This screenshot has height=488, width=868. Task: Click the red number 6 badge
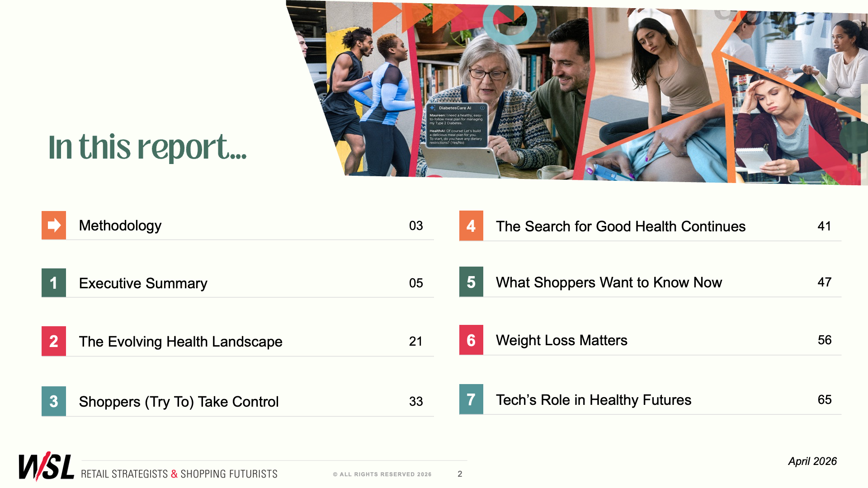point(471,340)
